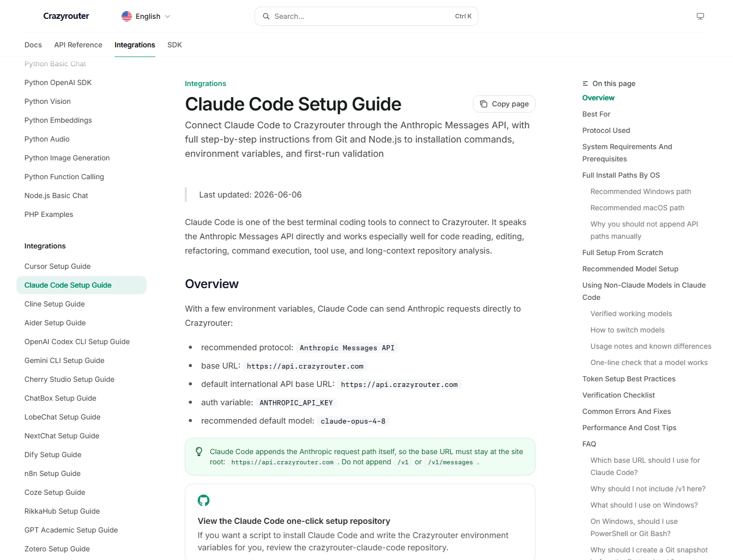Open Python Embeddings sidebar page
Viewport: 733px width, 560px height.
pyautogui.click(x=58, y=120)
